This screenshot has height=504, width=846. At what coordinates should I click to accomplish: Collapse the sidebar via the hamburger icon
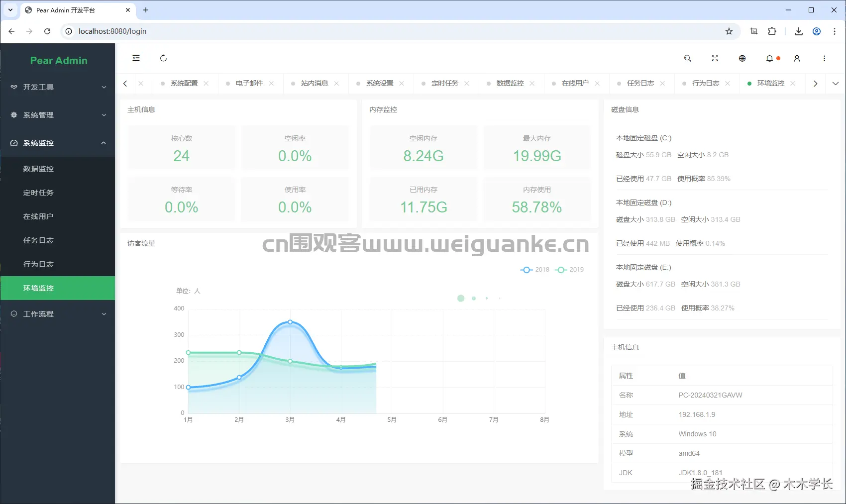tap(136, 58)
